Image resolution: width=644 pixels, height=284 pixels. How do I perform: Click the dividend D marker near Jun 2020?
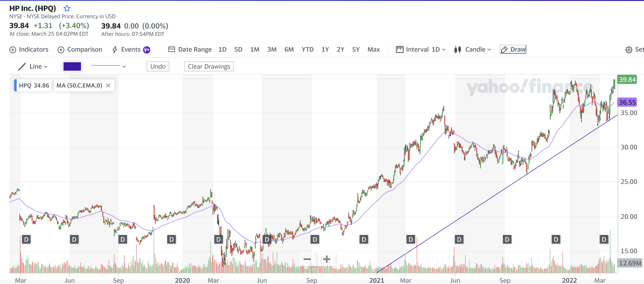click(x=267, y=239)
